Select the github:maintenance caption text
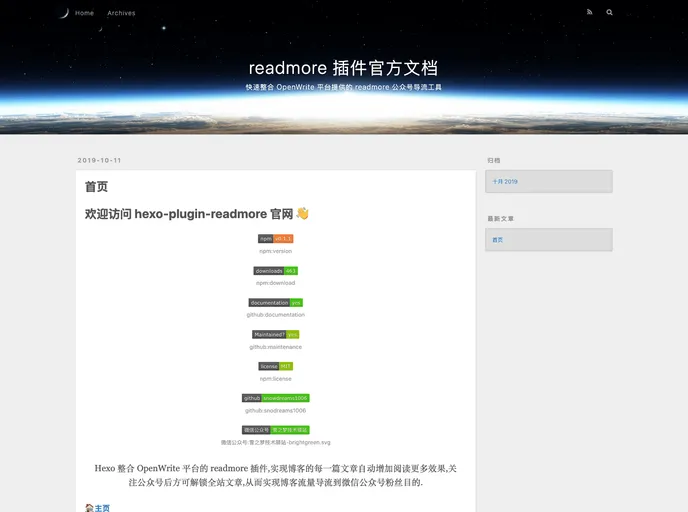The height and width of the screenshot is (512, 688). tap(276, 347)
